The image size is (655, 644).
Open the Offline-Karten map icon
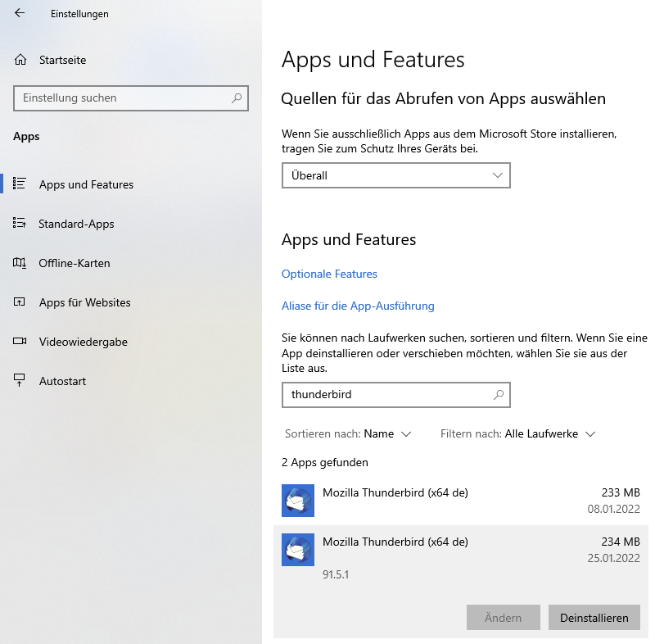pyautogui.click(x=19, y=263)
